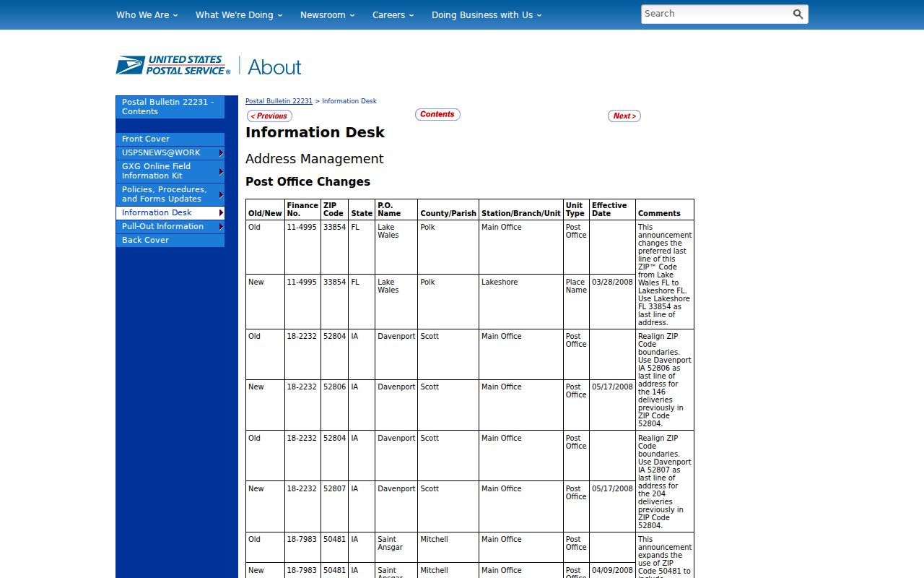Expand Doing Business with Us menu
This screenshot has height=578, width=924.
(487, 14)
